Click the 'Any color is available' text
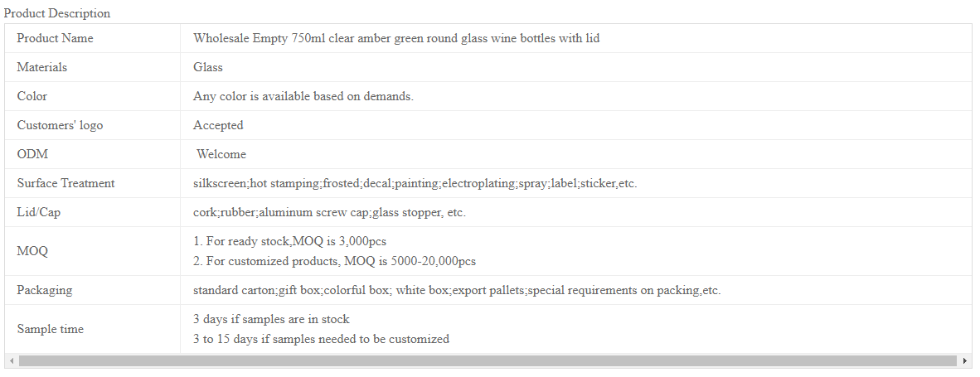The width and height of the screenshot is (980, 377). 303,96
